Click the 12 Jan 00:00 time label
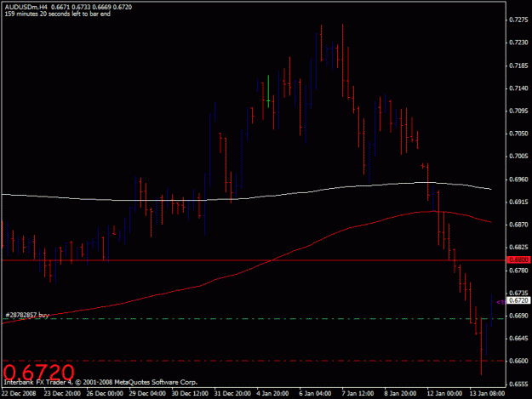The height and width of the screenshot is (399, 532). pos(444,394)
